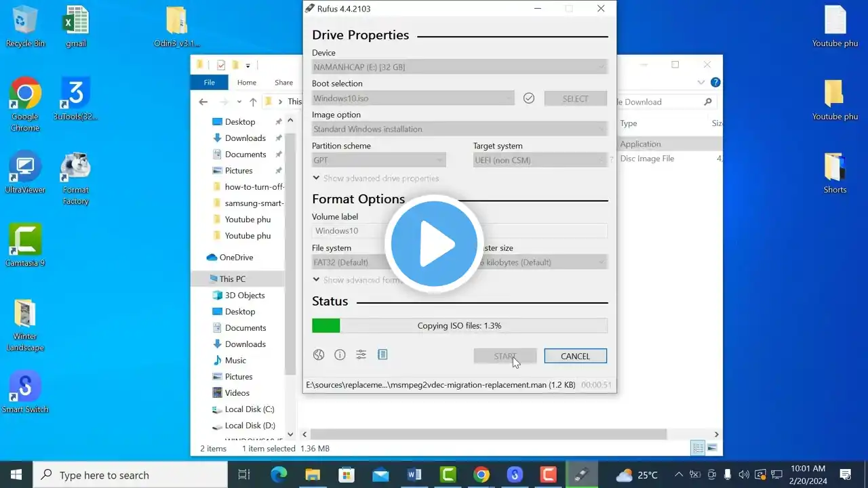Open Google Chrome desktop shortcut

25,105
